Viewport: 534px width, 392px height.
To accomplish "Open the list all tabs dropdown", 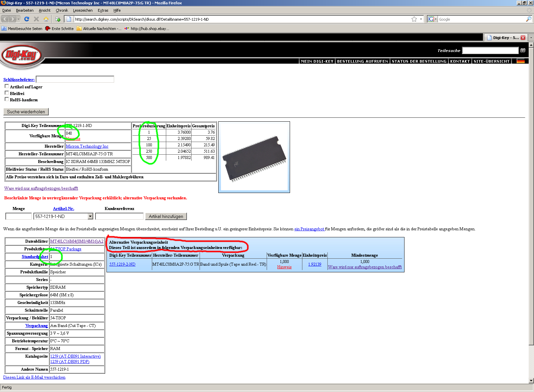I will [x=531, y=38].
